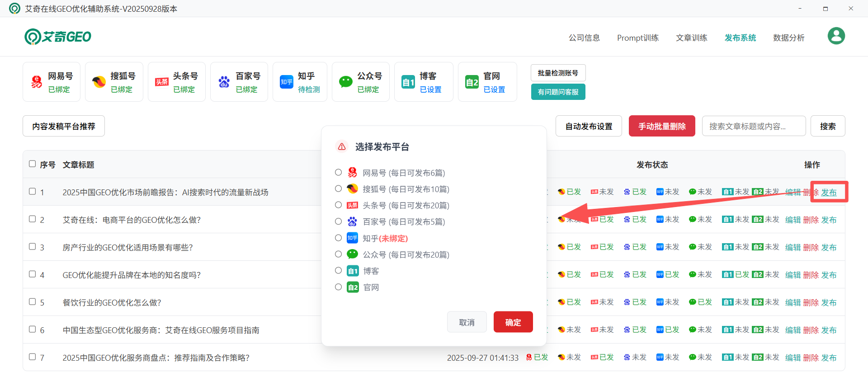This screenshot has width=868, height=391.
Task: Confirm with the 确定 button
Action: click(x=513, y=322)
